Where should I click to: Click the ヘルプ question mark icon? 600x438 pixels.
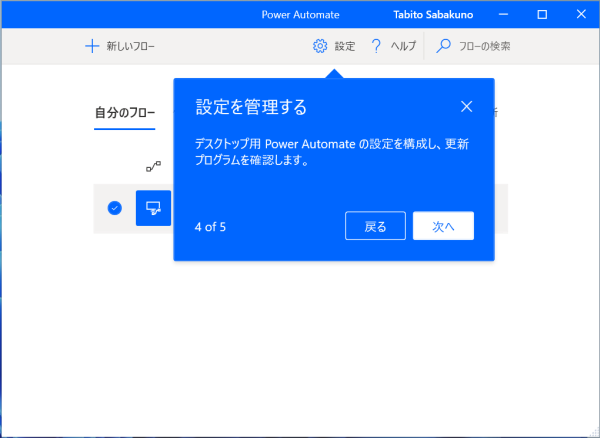(377, 46)
